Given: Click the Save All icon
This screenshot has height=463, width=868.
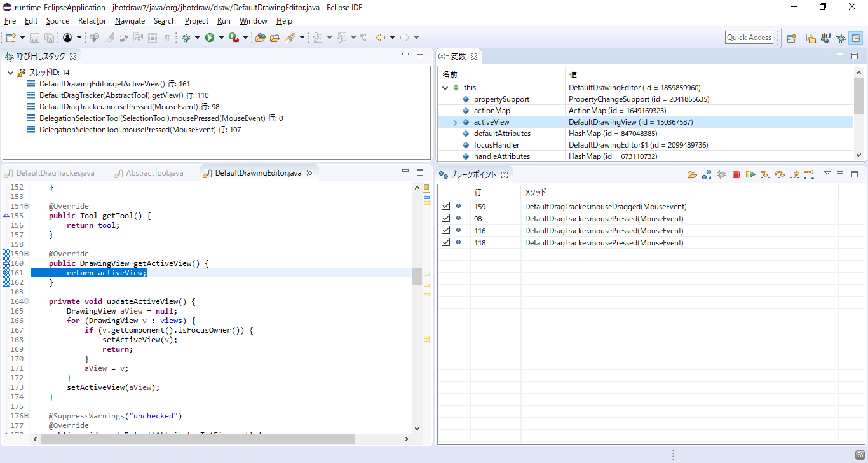Looking at the screenshot, I should click(49, 38).
